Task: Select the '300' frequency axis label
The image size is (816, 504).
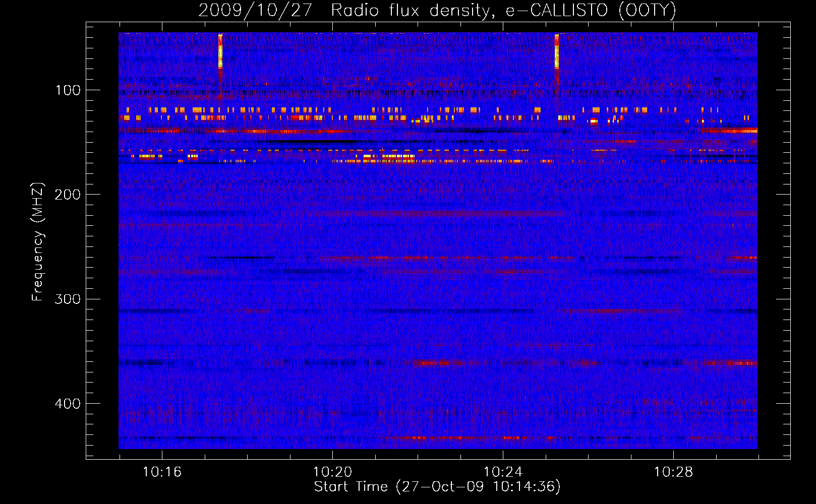Action: pyautogui.click(x=68, y=299)
